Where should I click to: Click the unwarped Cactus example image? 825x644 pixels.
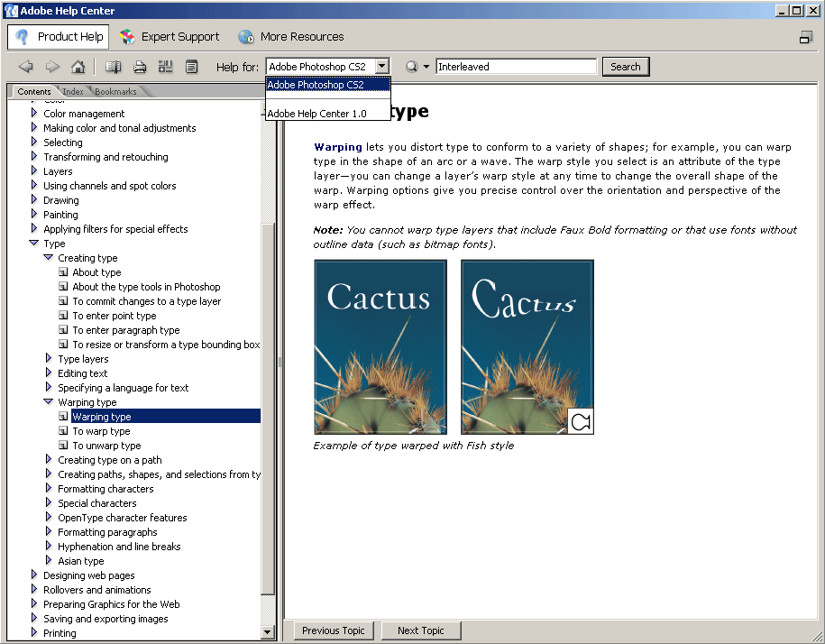[x=380, y=346]
